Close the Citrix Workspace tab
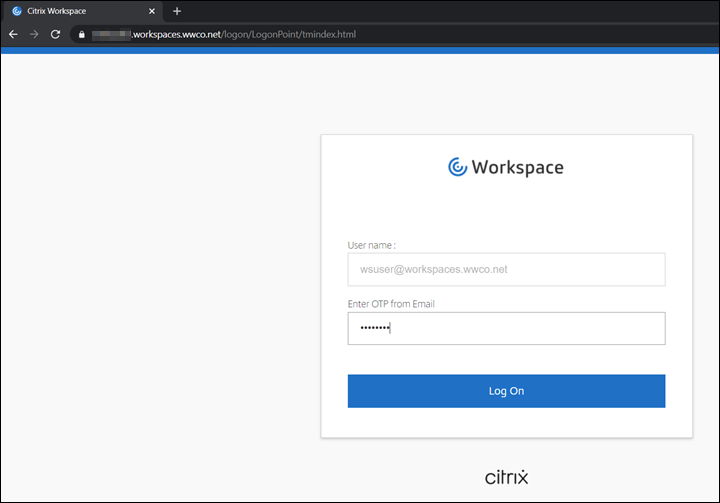The image size is (720, 503). coord(152,11)
